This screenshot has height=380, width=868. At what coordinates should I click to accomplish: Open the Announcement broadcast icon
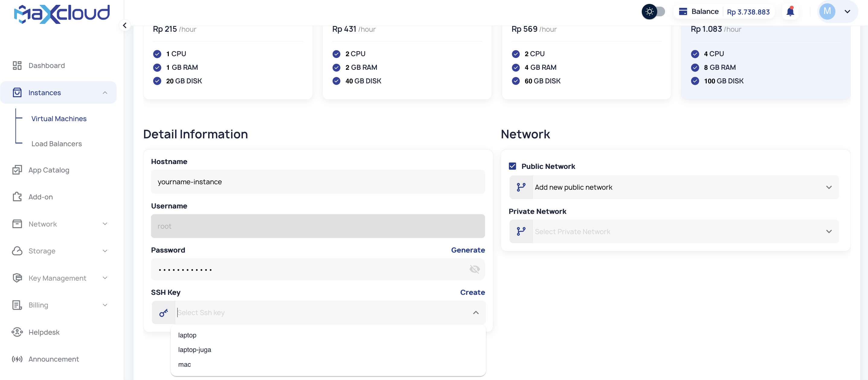click(17, 359)
